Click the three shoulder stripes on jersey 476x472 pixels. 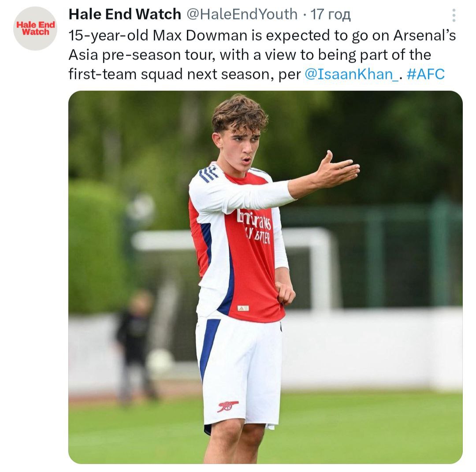point(208,174)
